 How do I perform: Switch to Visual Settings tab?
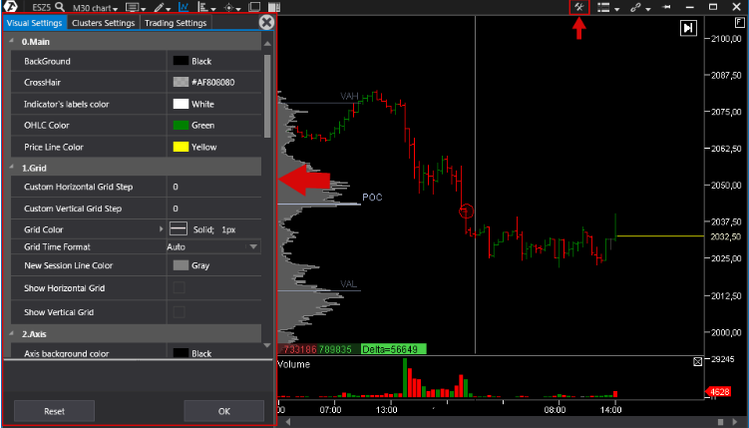coord(34,23)
